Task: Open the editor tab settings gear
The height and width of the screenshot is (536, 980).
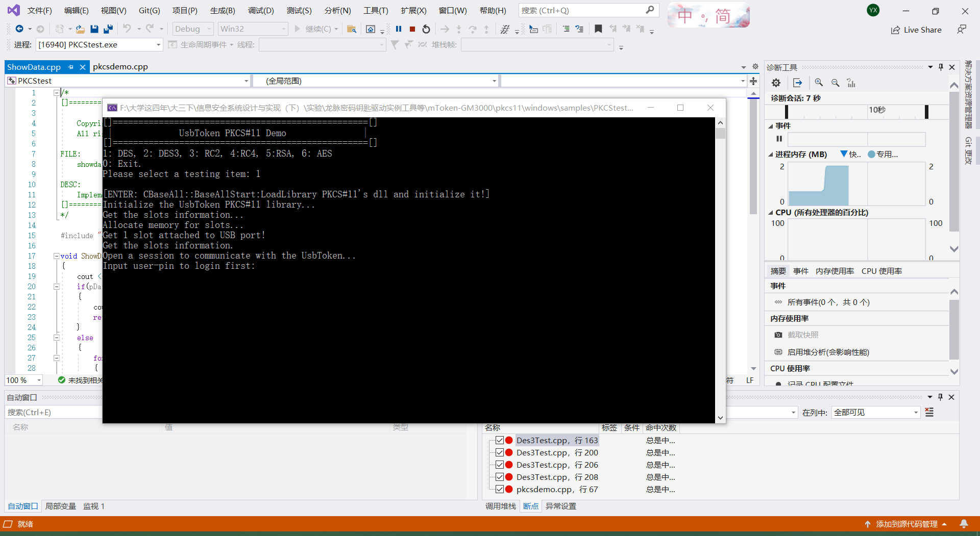Action: [755, 67]
